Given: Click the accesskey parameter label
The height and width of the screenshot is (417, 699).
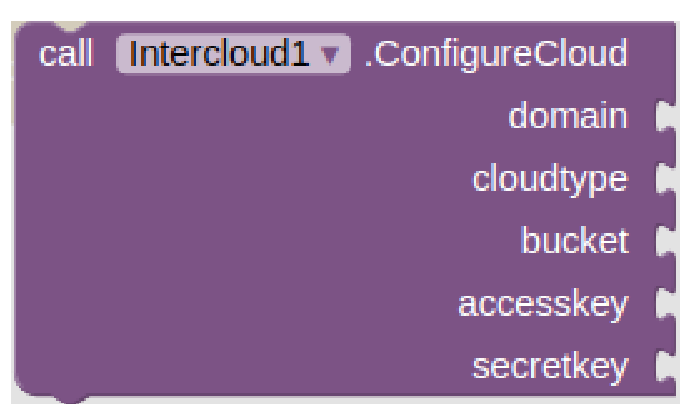Looking at the screenshot, I should (543, 305).
